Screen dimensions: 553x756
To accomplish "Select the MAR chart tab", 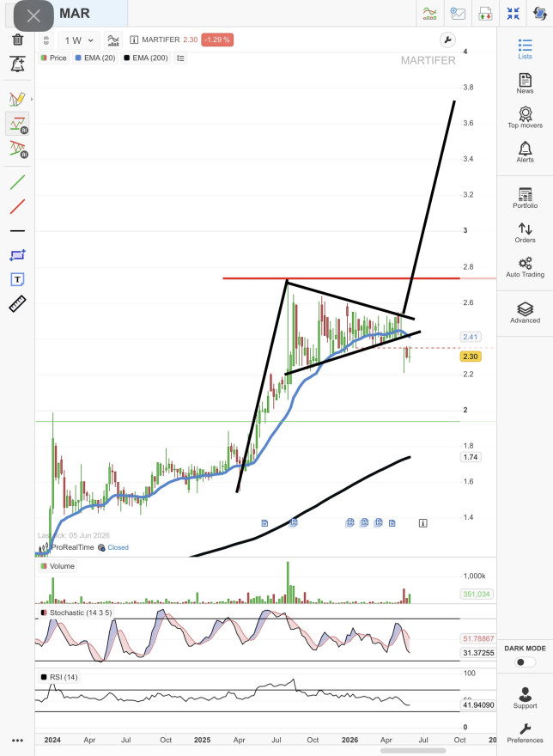I will coord(74,14).
